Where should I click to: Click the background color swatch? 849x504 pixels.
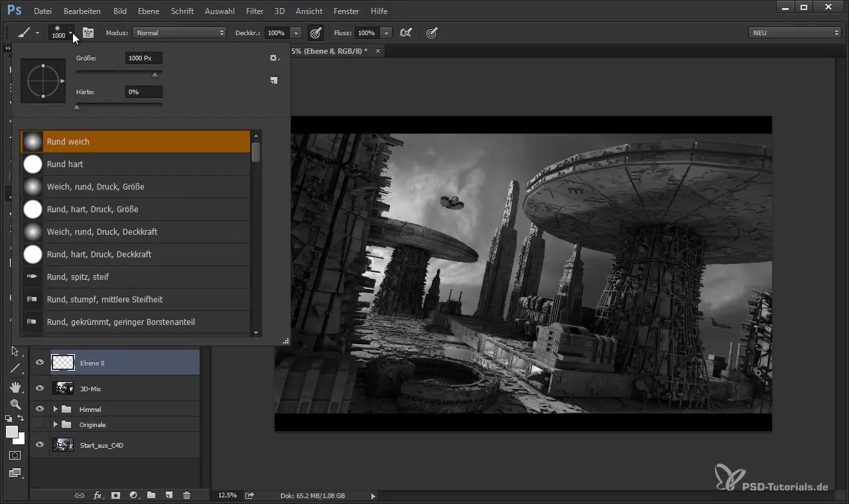(x=21, y=440)
